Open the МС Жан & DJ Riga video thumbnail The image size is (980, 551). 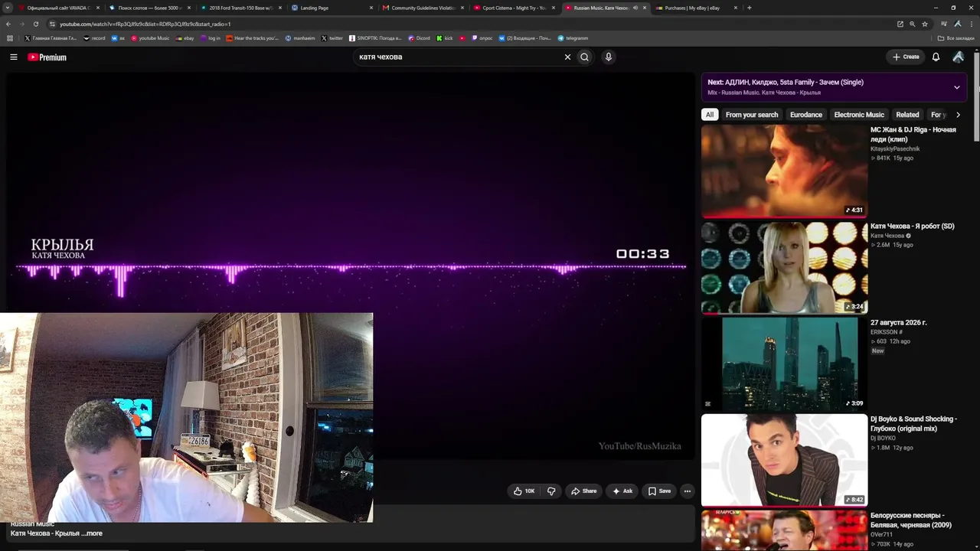[x=784, y=171]
